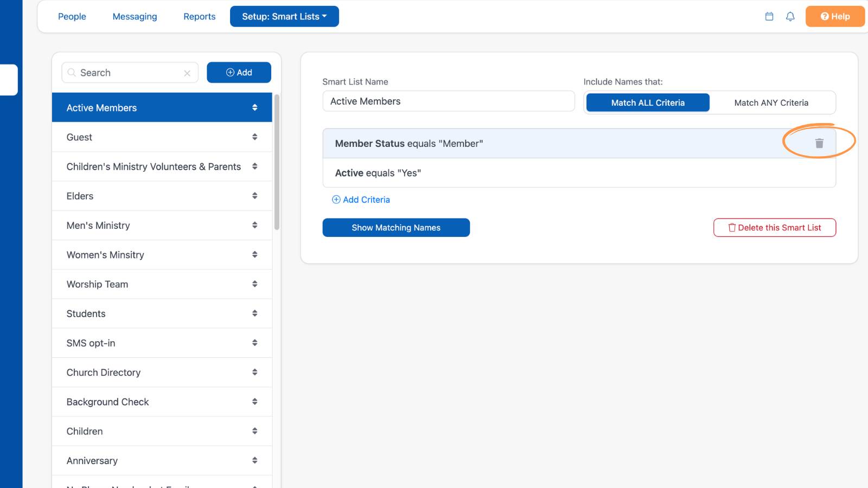The image size is (868, 488).
Task: Open the Member Status equals "Member" criteria
Action: click(x=579, y=143)
